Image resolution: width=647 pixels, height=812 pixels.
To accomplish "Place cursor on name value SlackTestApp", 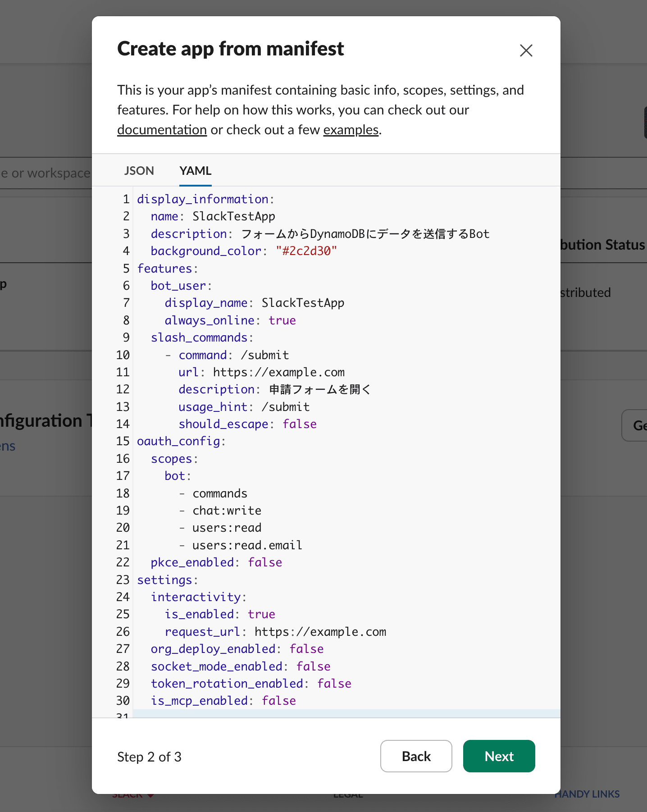I will click(233, 216).
